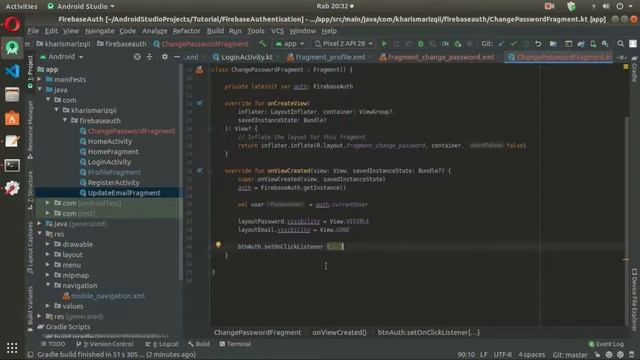Hide the Project panel with the minus icon
Viewport: 640px width, 360px height.
pos(177,57)
